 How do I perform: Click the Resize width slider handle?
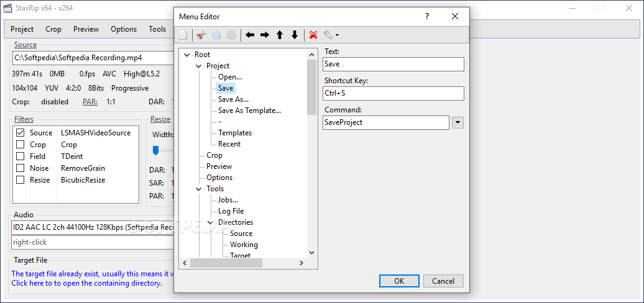[155, 150]
